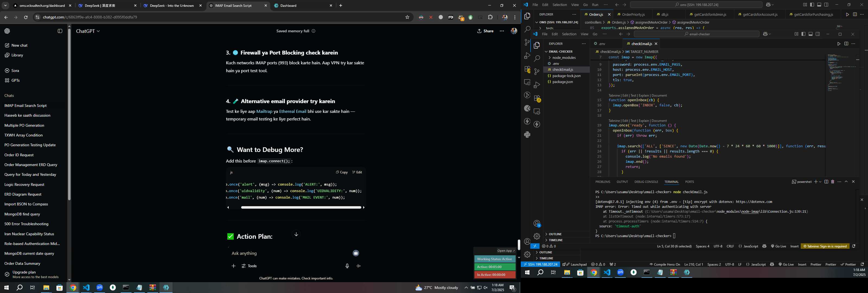Open Copilot icon in email-checker VS Code title bar
The width and height of the screenshot is (868, 293).
click(765, 34)
